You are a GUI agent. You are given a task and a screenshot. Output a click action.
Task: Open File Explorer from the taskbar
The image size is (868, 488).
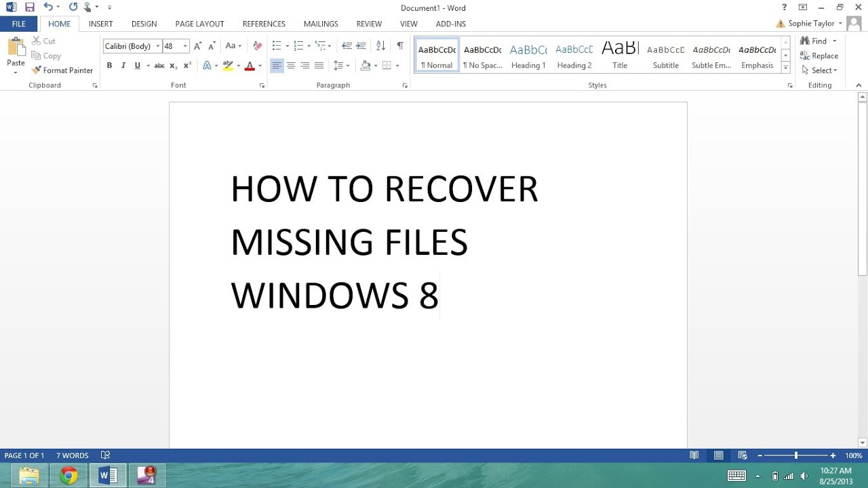[29, 476]
